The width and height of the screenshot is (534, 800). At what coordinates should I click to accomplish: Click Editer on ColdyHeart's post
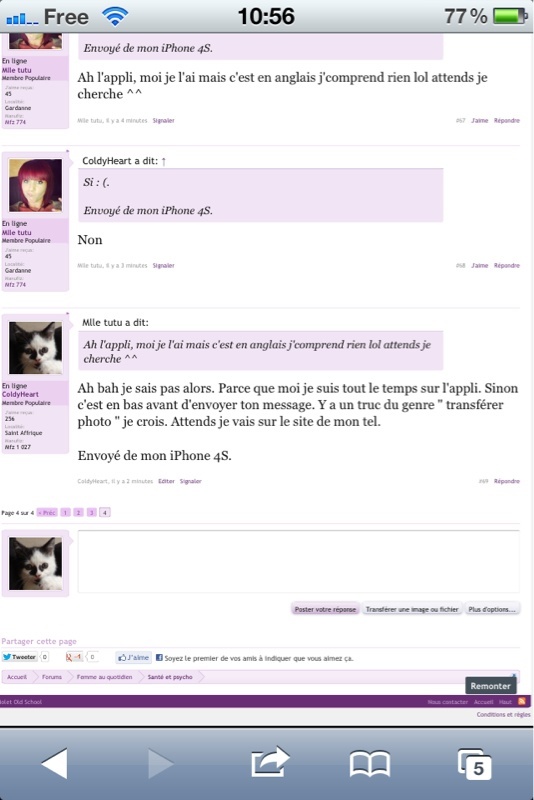coord(166,481)
